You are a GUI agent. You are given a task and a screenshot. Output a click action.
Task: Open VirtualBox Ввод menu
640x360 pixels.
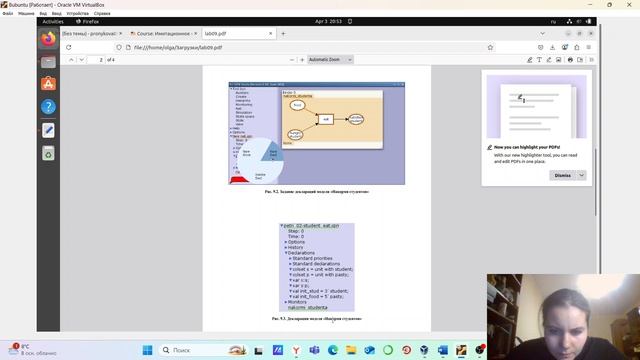click(x=57, y=13)
